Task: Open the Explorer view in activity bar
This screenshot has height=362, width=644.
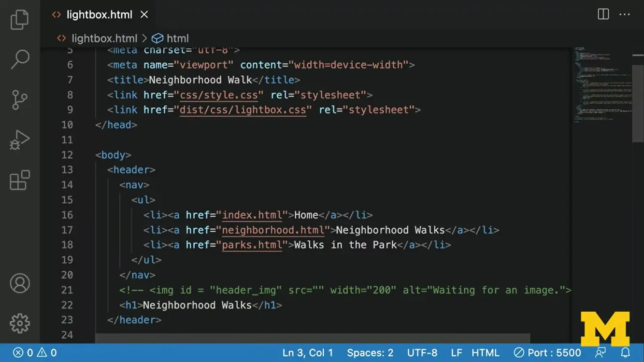Action: [x=20, y=19]
